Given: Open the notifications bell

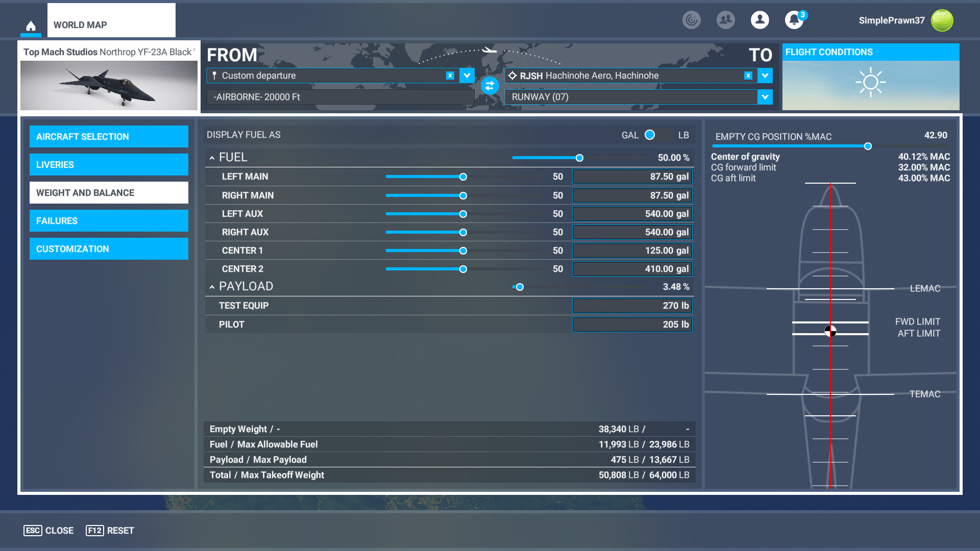Looking at the screenshot, I should click(794, 20).
